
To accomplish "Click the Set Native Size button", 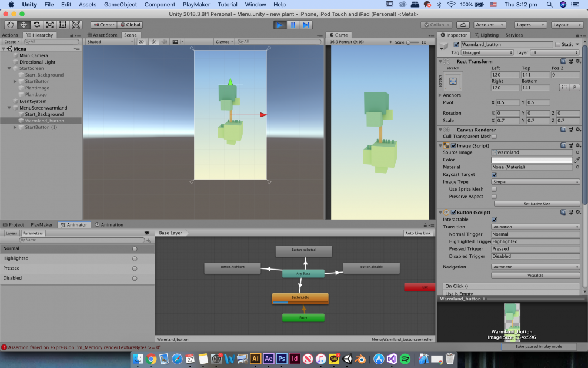I will point(536,204).
